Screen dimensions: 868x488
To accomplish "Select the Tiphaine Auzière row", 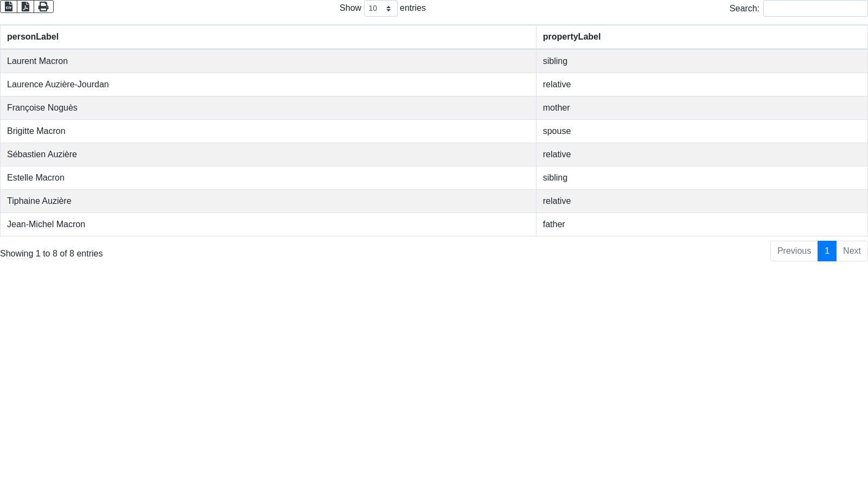I will pos(39,201).
